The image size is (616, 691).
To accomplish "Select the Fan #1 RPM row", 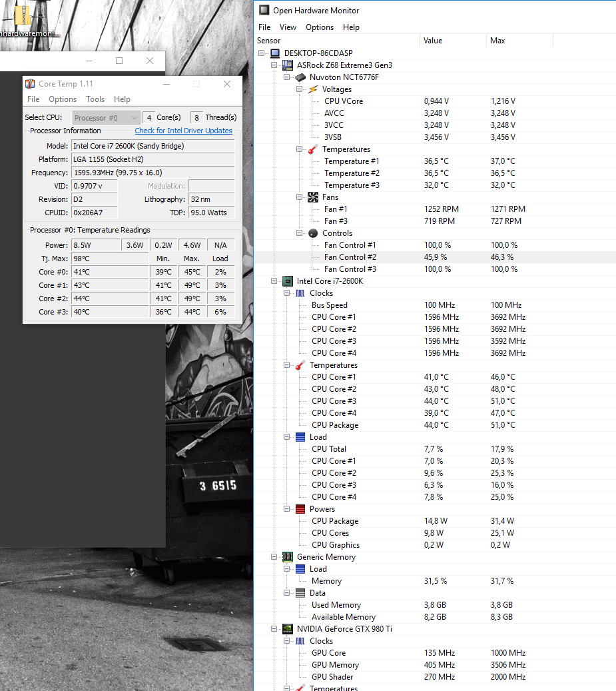I will click(x=435, y=209).
